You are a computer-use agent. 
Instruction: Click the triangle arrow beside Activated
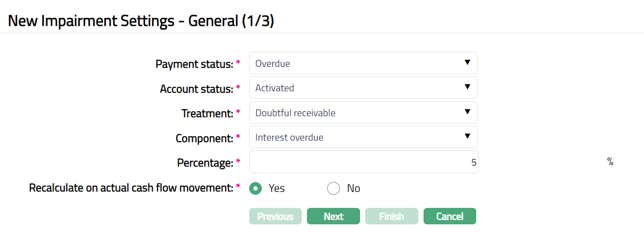pyautogui.click(x=467, y=87)
